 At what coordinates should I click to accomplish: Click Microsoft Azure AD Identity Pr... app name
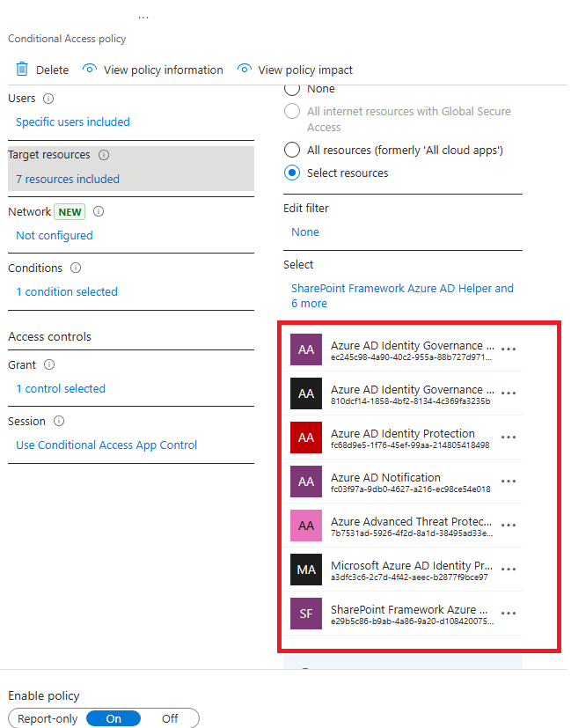412,565
